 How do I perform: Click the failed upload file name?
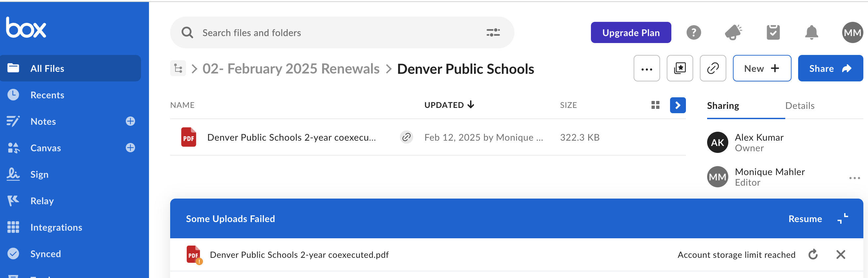pos(299,255)
